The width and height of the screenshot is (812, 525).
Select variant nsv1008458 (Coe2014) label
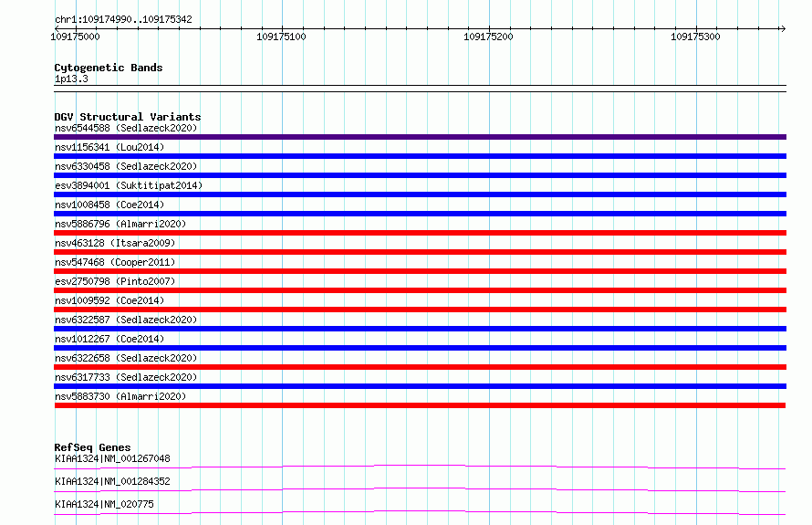point(109,205)
